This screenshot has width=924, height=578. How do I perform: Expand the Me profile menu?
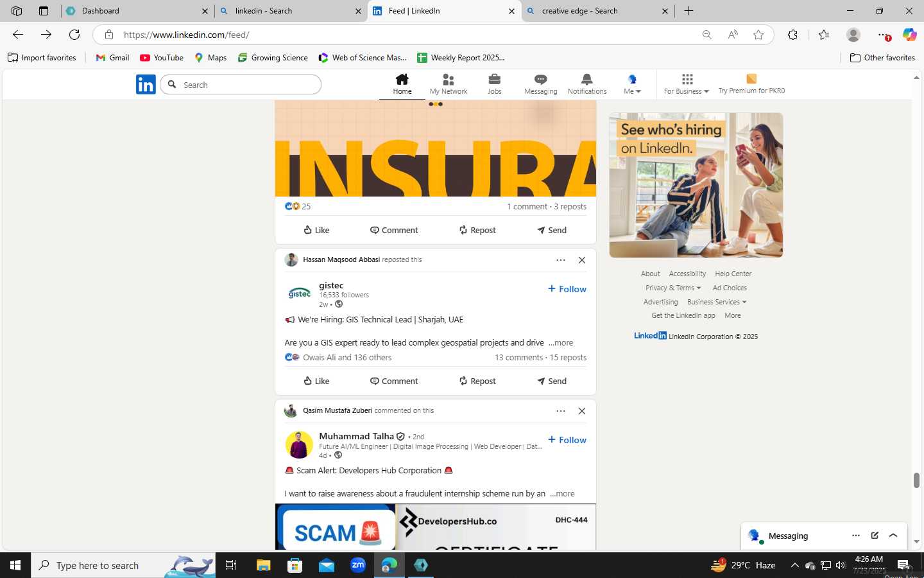tap(632, 84)
